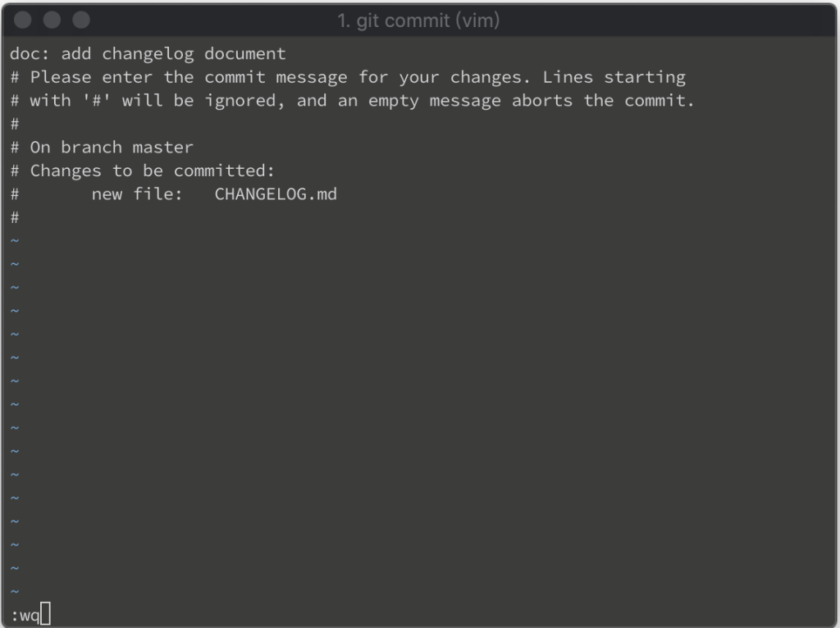Click the first tilde empty-line marker
The image size is (840, 628).
[x=15, y=240]
